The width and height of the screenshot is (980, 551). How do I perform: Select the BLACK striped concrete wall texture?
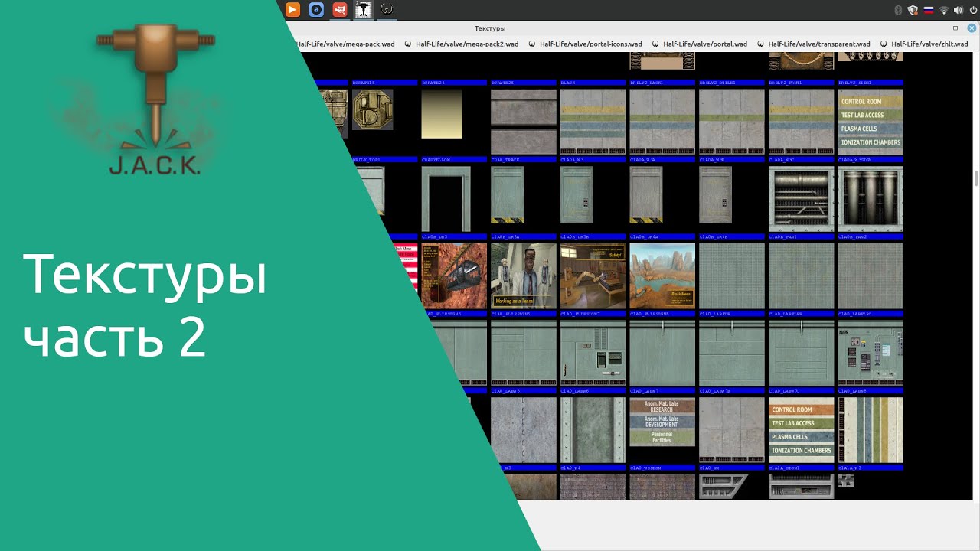coord(593,122)
